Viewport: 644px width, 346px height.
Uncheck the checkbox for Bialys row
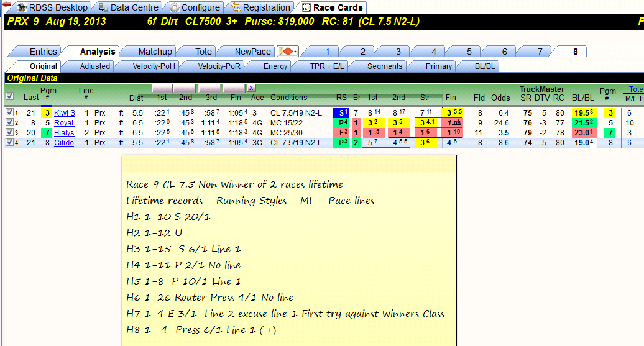[9, 132]
